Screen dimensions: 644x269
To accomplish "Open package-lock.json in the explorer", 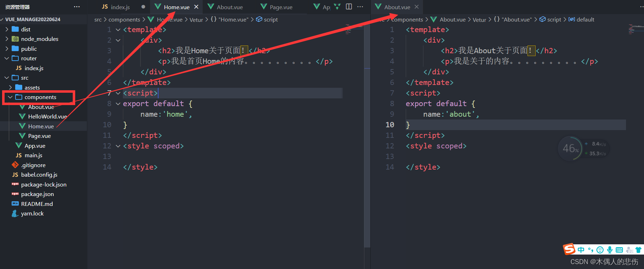I will (x=43, y=184).
